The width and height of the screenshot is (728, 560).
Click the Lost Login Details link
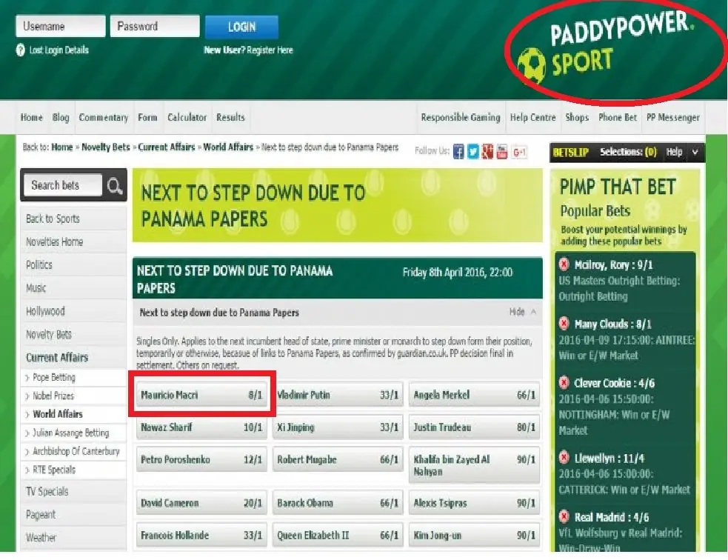tap(59, 50)
